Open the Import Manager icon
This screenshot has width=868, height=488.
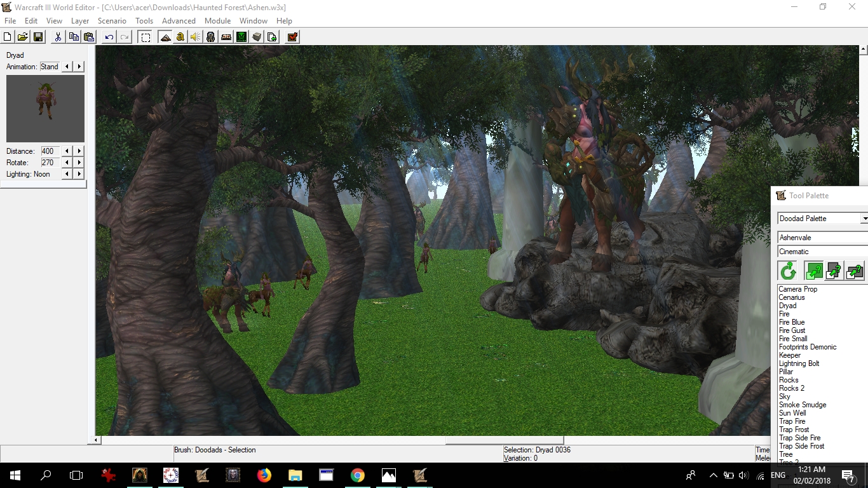click(x=272, y=37)
